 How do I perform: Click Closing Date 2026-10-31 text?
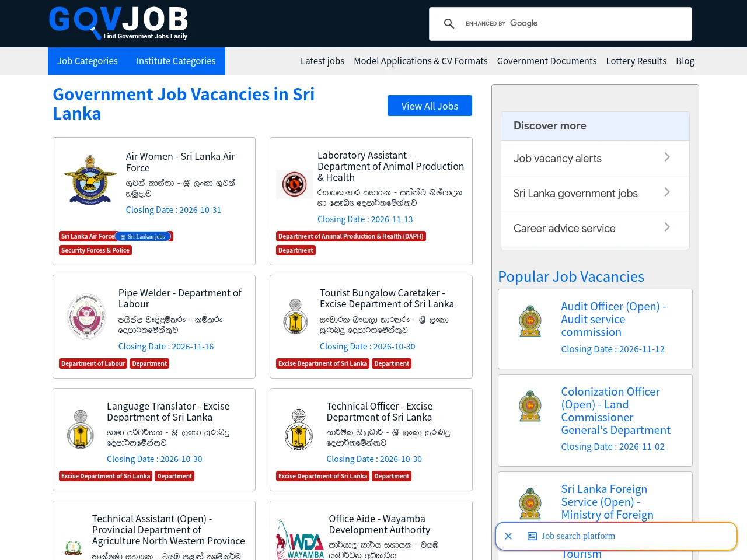coord(173,209)
